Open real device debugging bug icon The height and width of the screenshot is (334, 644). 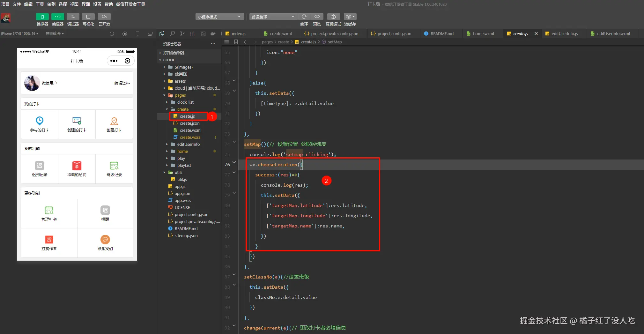point(333,17)
